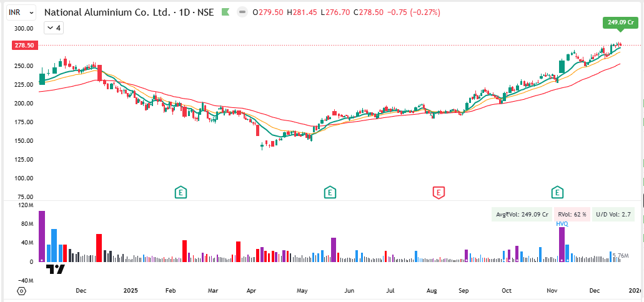Click the Apr label on time axis

[x=251, y=291]
